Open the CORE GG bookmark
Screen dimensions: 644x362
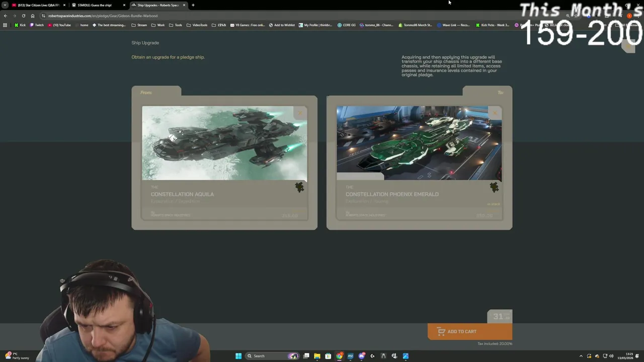[x=347, y=25]
